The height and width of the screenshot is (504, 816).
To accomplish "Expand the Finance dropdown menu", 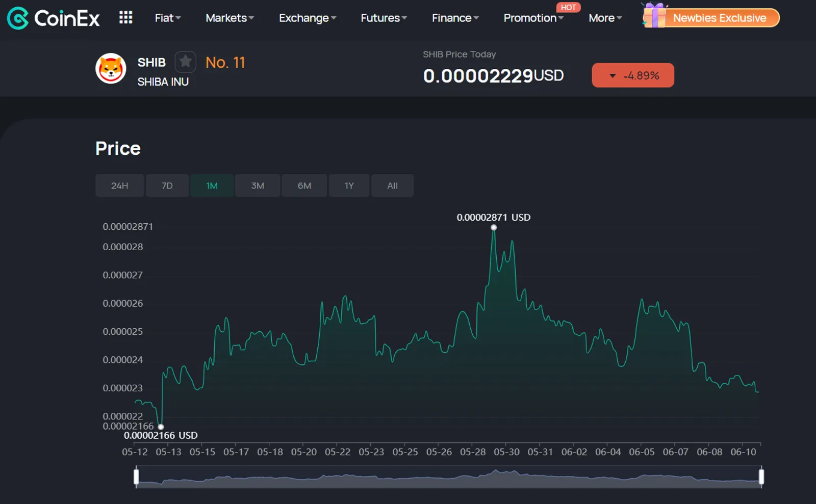I will click(x=455, y=18).
